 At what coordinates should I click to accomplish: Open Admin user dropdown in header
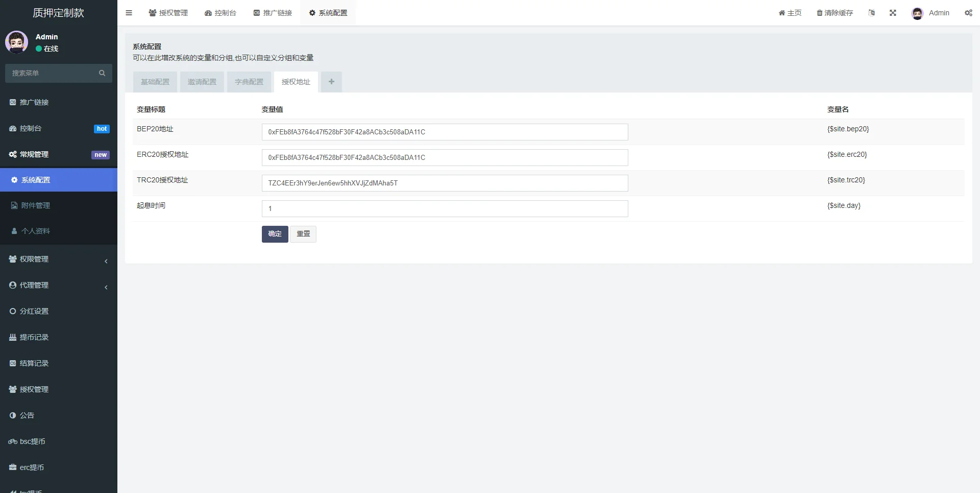pos(930,13)
